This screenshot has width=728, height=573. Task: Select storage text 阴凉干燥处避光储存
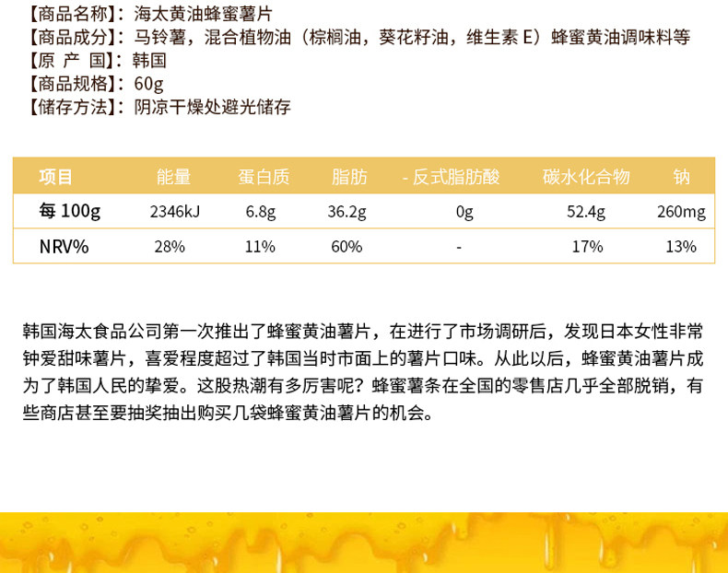point(212,107)
